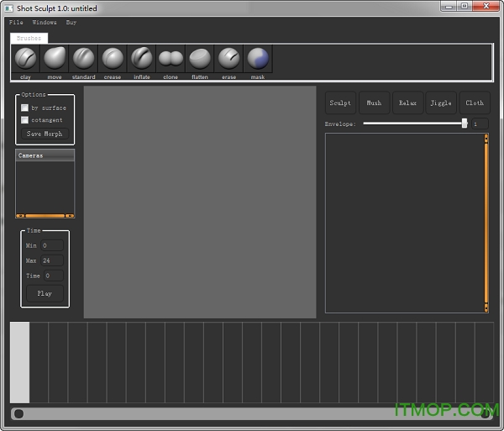504x431 pixels.
Task: Enable the by surface checkbox
Action: 24,108
